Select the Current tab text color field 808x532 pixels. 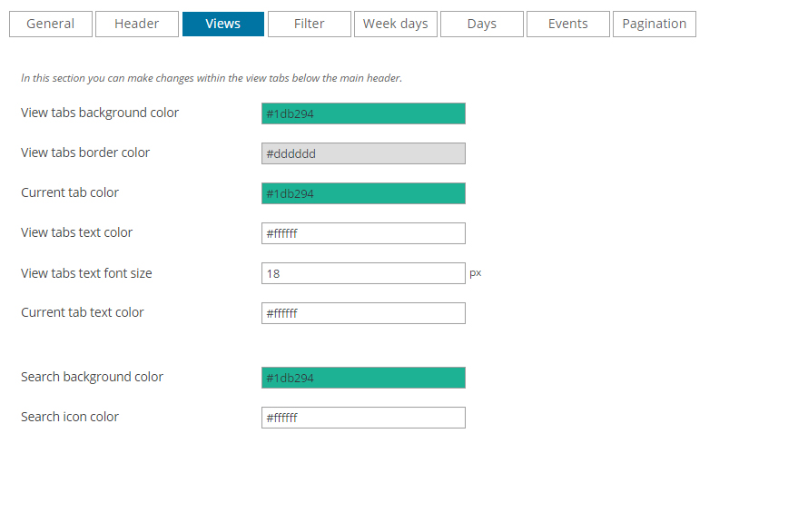[363, 313]
